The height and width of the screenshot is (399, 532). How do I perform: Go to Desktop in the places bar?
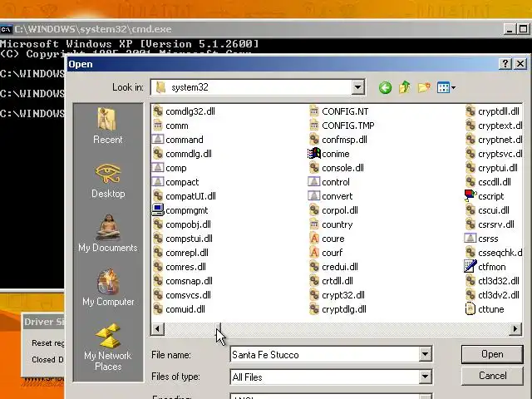point(108,180)
